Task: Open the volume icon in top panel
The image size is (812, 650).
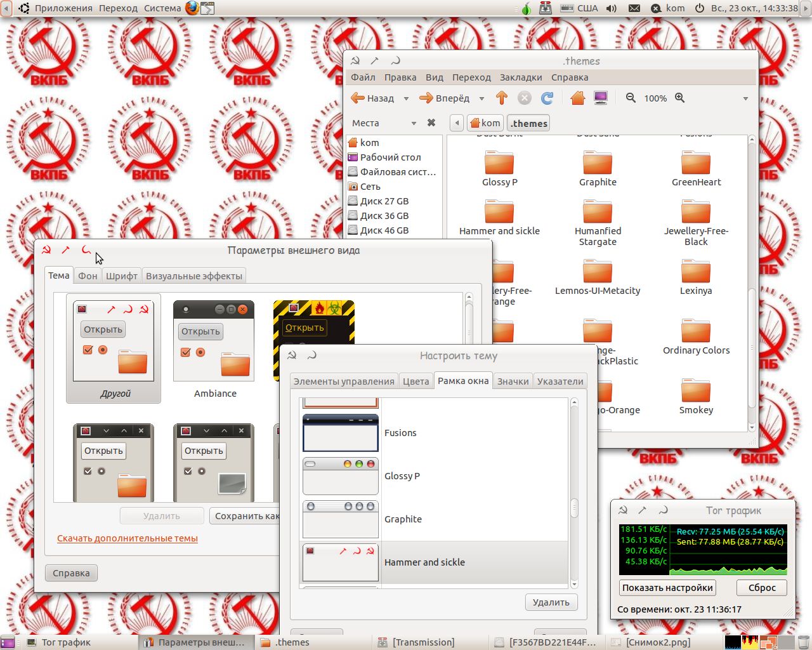Action: 612,8
